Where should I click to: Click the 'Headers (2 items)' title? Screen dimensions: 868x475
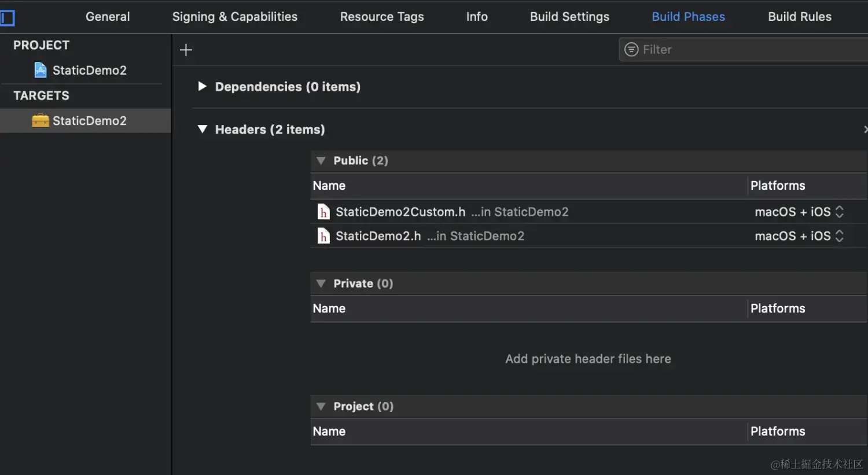[x=270, y=130]
